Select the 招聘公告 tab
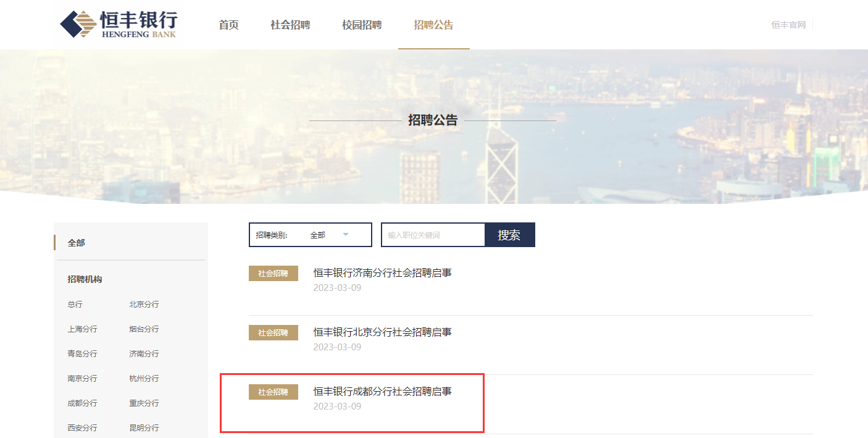 pyautogui.click(x=433, y=25)
